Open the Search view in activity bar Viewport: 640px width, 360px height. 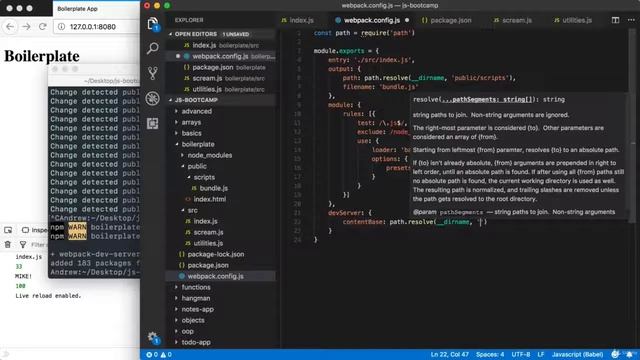(153, 49)
